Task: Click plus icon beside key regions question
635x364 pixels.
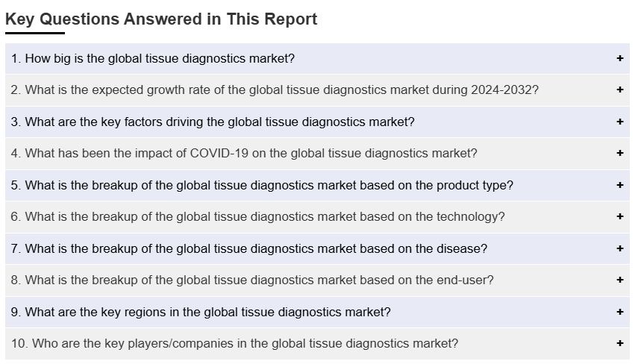Action: click(619, 312)
